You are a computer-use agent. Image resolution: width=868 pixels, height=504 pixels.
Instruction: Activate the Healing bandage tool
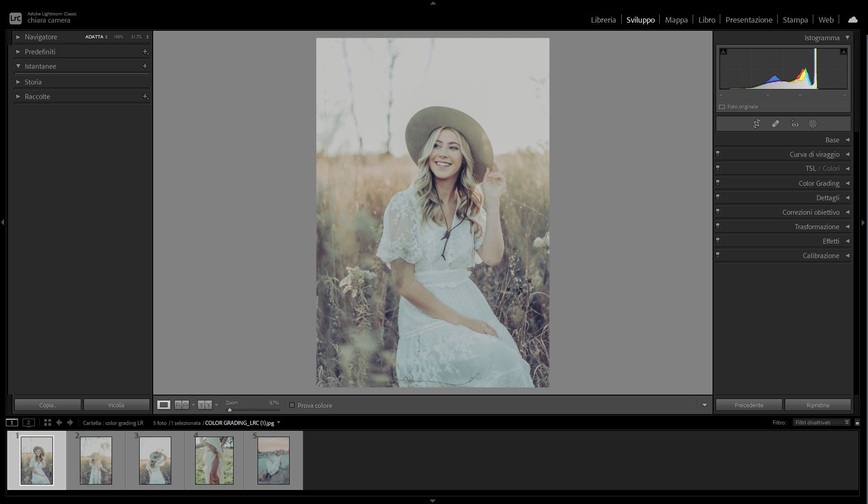click(775, 124)
